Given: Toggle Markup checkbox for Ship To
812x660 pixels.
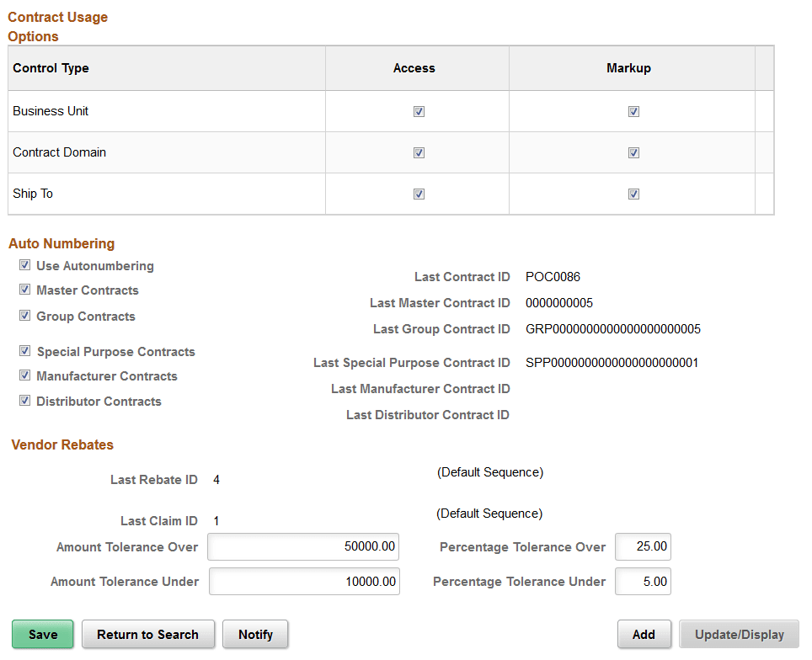Looking at the screenshot, I should 633,194.
